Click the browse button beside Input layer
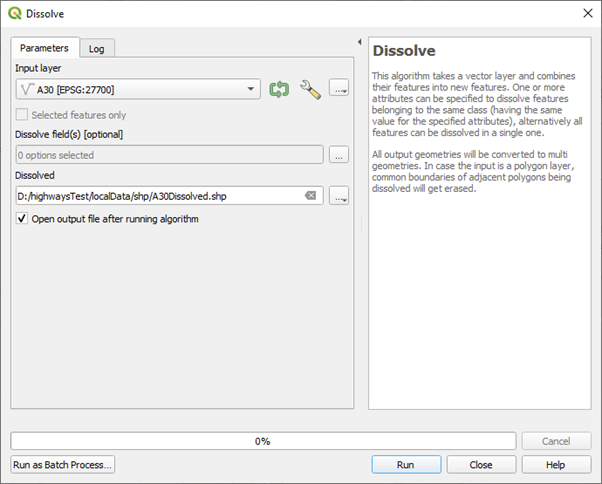The height and width of the screenshot is (484, 602). [340, 90]
